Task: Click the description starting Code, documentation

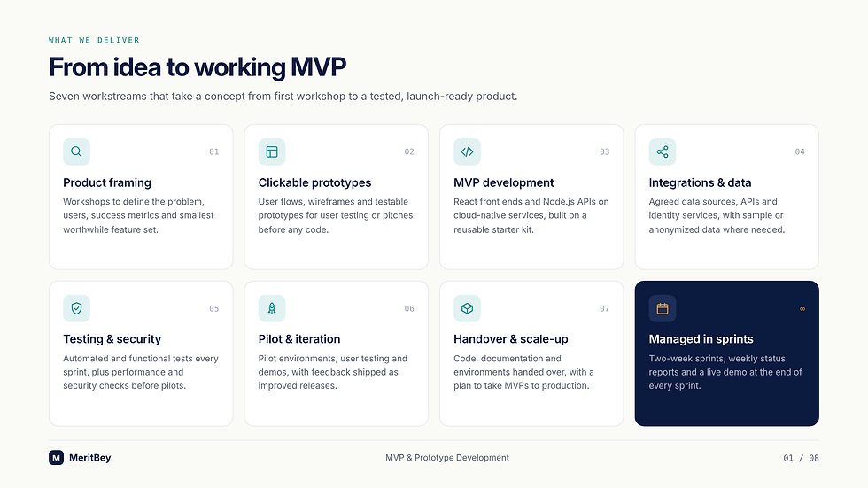Action: pos(523,372)
